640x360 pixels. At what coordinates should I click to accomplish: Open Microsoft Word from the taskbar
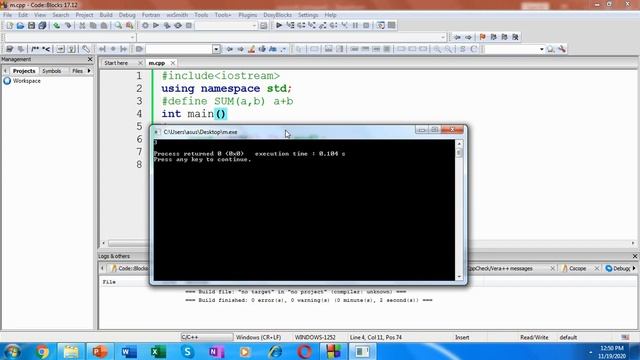pyautogui.click(x=129, y=351)
